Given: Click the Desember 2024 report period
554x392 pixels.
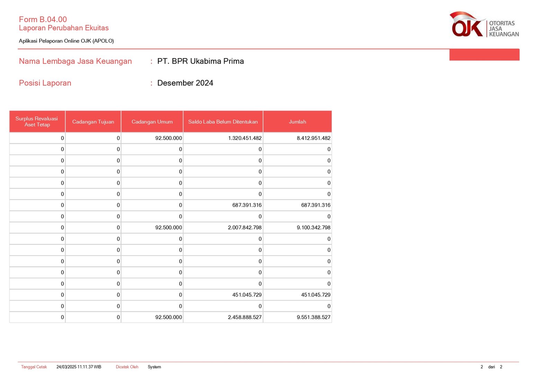Looking at the screenshot, I should [x=185, y=83].
